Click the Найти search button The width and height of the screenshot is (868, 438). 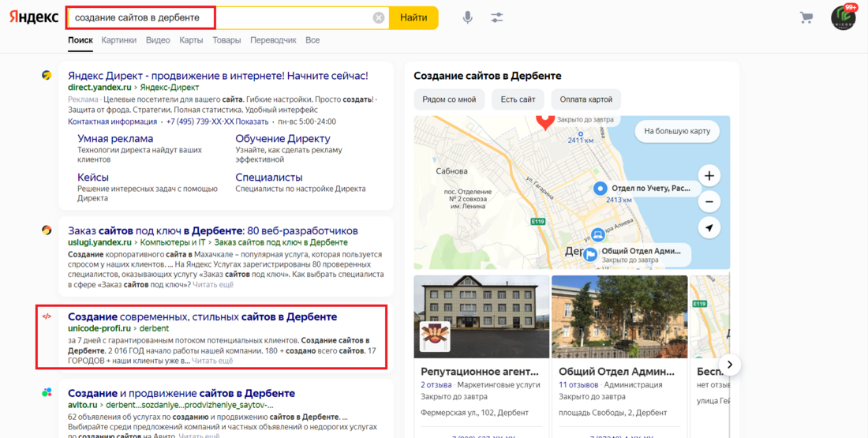coord(413,17)
